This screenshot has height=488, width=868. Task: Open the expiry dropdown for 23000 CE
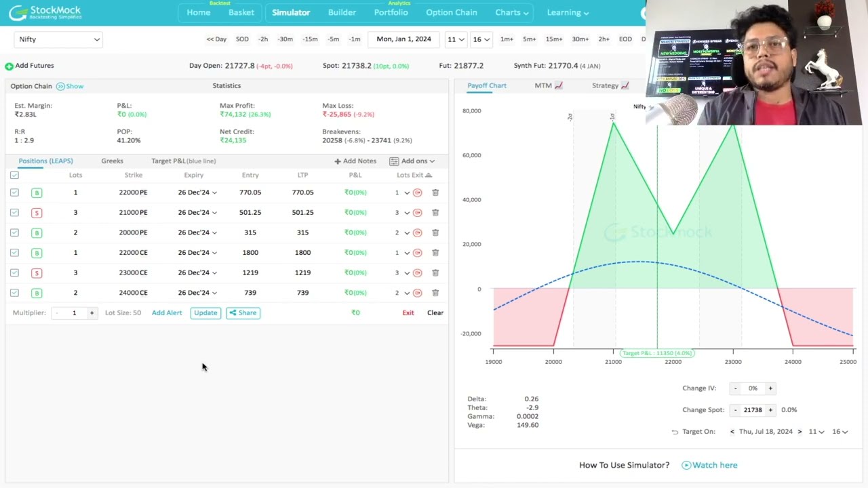click(x=197, y=272)
